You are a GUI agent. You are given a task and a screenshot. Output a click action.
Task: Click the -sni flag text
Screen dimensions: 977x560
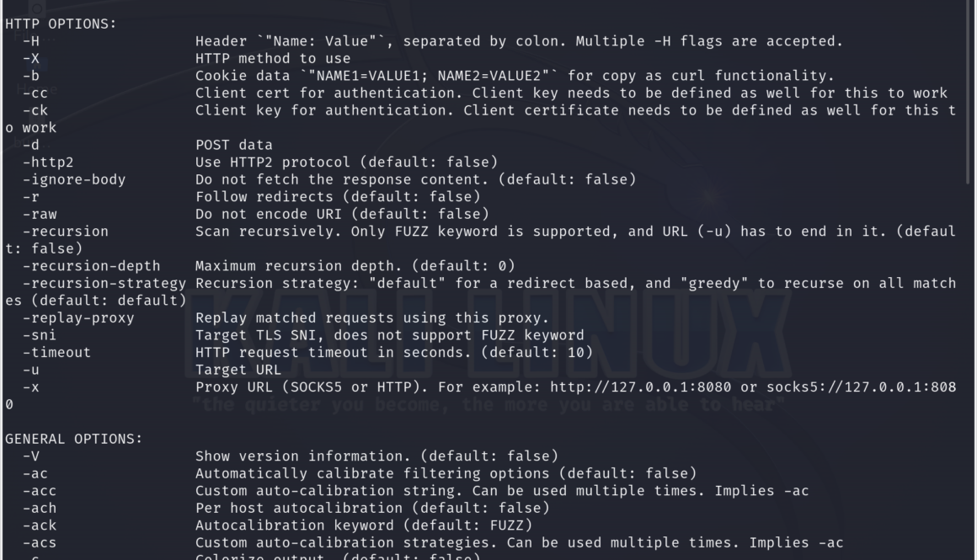coord(39,335)
